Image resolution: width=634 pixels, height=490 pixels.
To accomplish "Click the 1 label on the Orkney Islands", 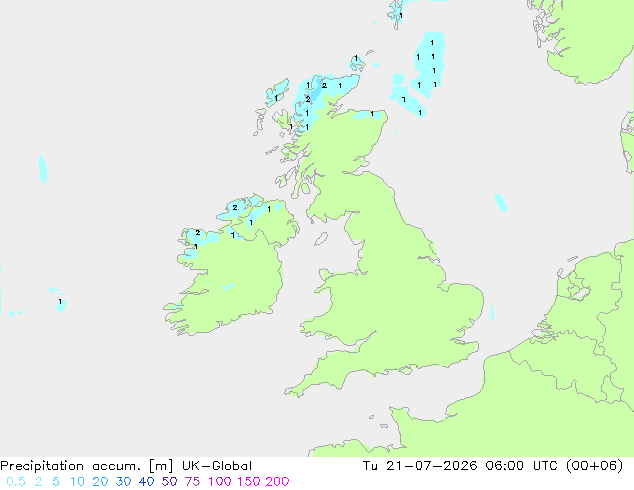I will click(x=356, y=58).
